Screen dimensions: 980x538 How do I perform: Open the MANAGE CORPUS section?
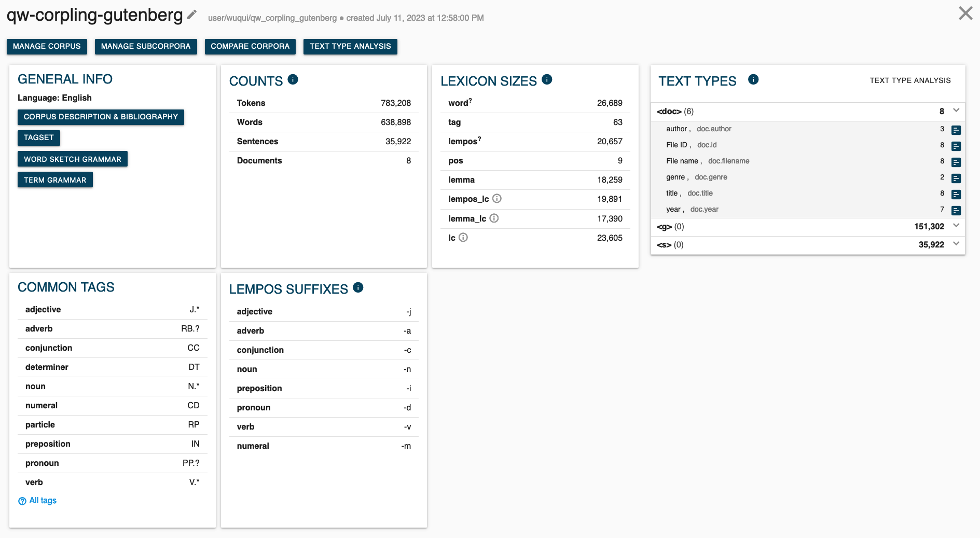pyautogui.click(x=47, y=46)
